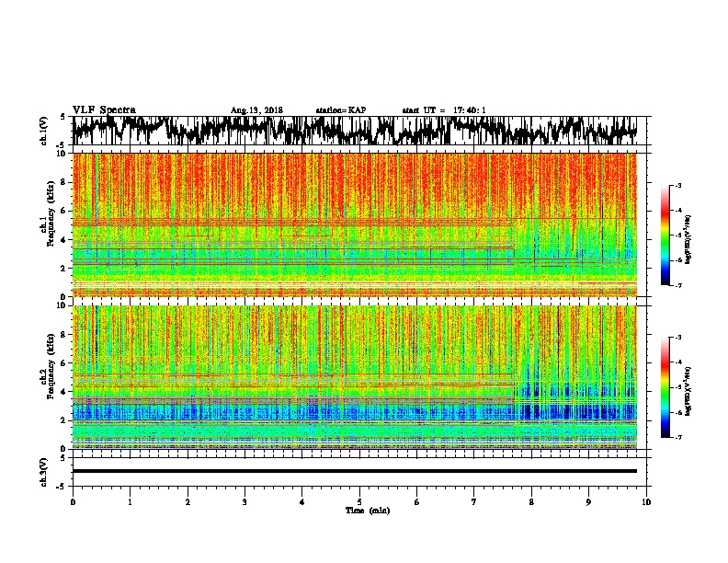728x563 pixels.
Task: Select the "Time (min)" axis label
Action: point(368,511)
